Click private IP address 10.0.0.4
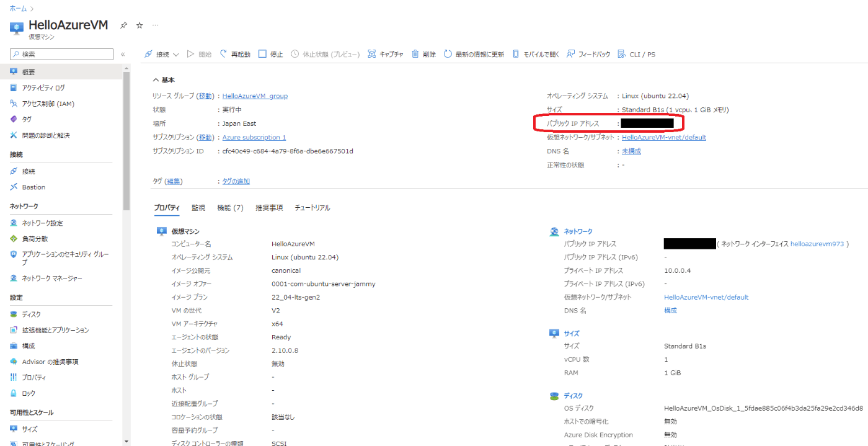The width and height of the screenshot is (868, 446). tap(677, 270)
